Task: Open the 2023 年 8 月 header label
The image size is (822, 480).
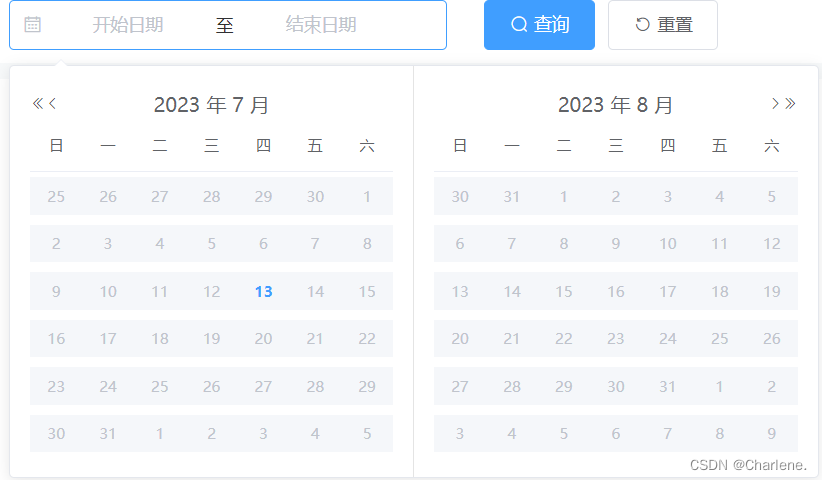Action: click(x=615, y=105)
